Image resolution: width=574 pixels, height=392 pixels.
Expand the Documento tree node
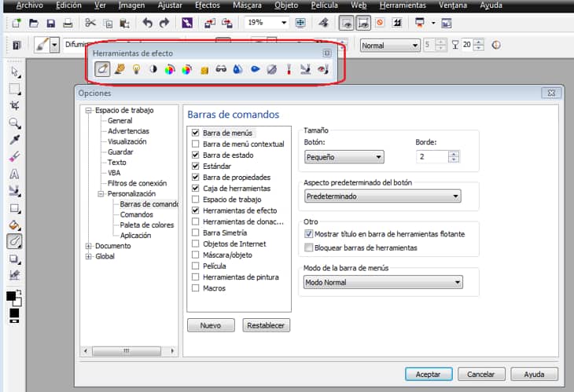pyautogui.click(x=89, y=246)
